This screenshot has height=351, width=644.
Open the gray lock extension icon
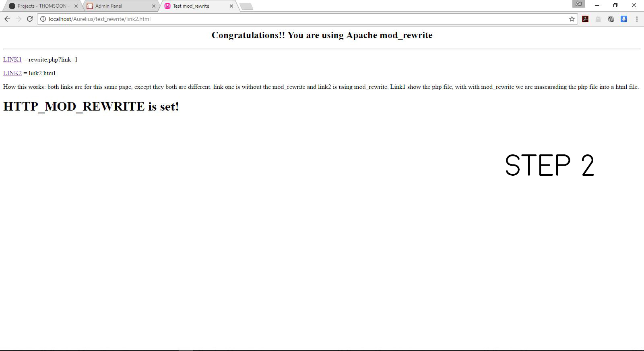click(x=598, y=19)
